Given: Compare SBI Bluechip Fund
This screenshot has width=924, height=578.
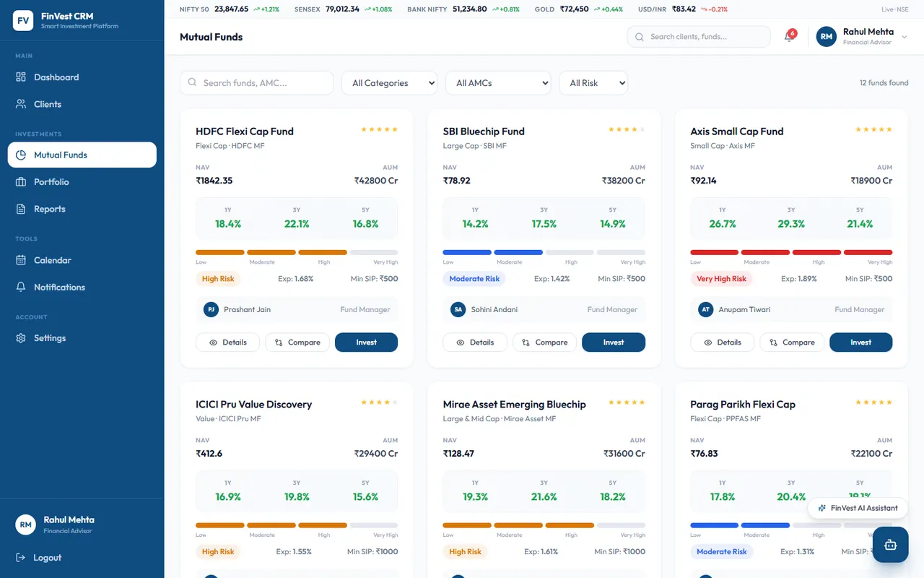Looking at the screenshot, I should pyautogui.click(x=545, y=342).
